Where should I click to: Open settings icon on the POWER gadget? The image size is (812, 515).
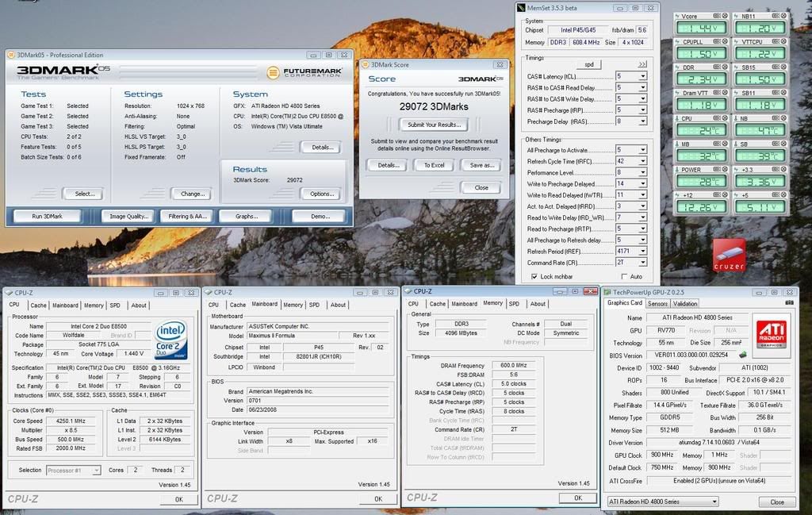[x=717, y=169]
